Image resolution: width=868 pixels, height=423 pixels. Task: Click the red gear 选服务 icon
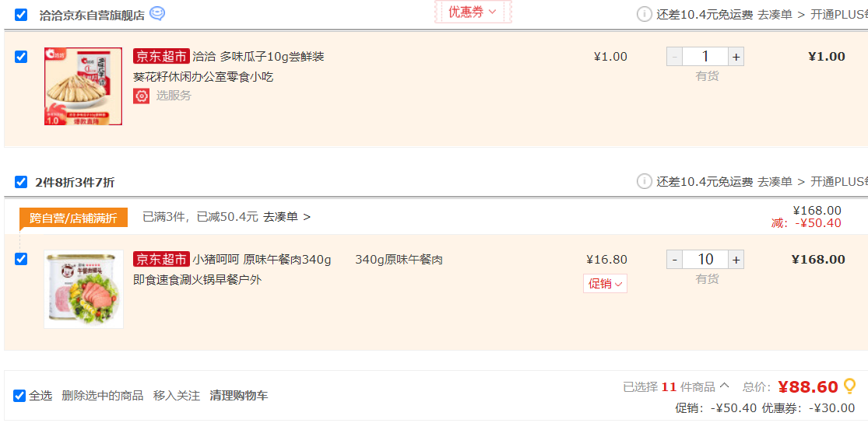click(x=141, y=96)
